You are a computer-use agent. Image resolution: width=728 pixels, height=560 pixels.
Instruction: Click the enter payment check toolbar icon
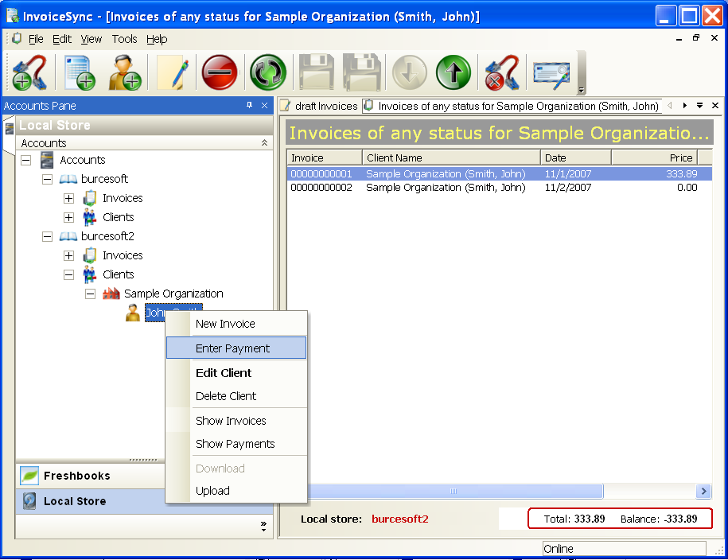551,73
